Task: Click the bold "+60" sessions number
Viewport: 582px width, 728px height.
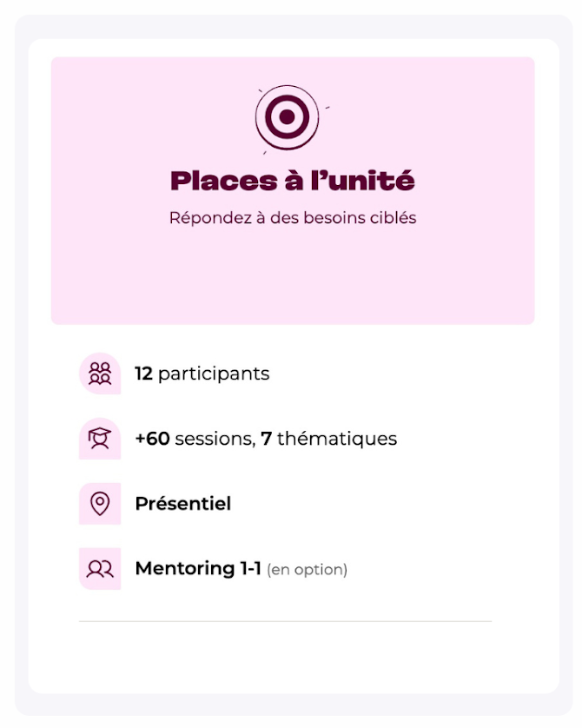Action: [x=152, y=439]
